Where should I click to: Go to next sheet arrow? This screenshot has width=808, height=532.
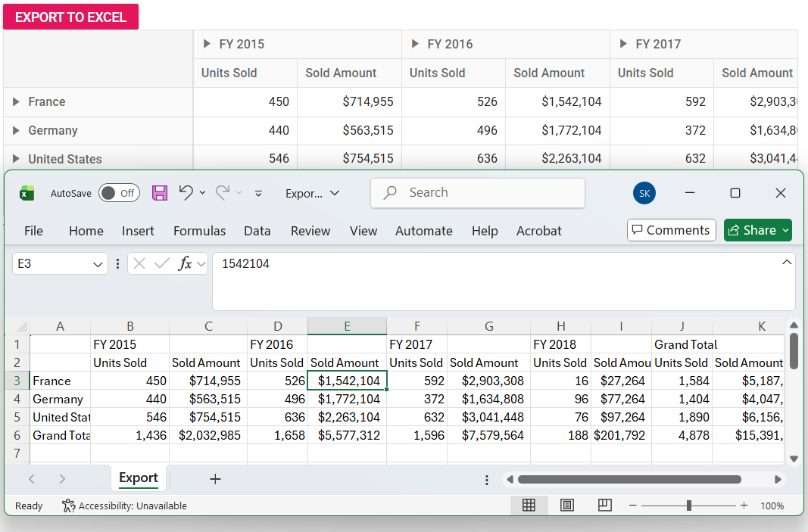[62, 479]
